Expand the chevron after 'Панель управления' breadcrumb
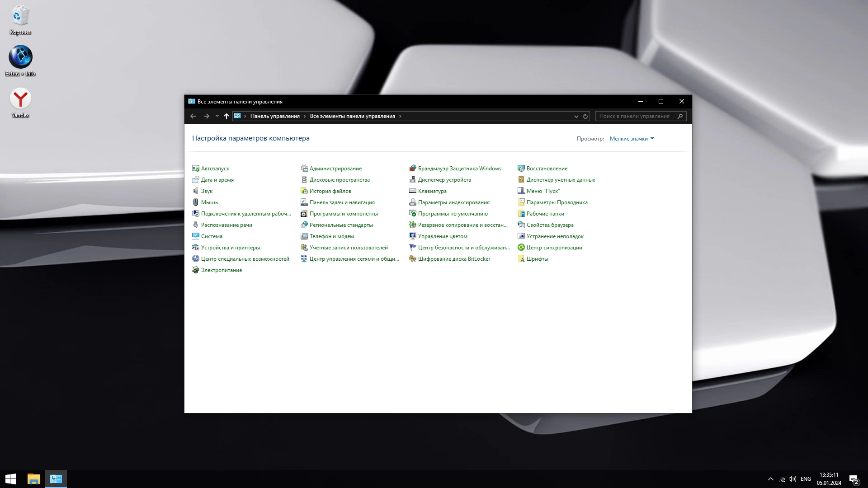 click(305, 116)
